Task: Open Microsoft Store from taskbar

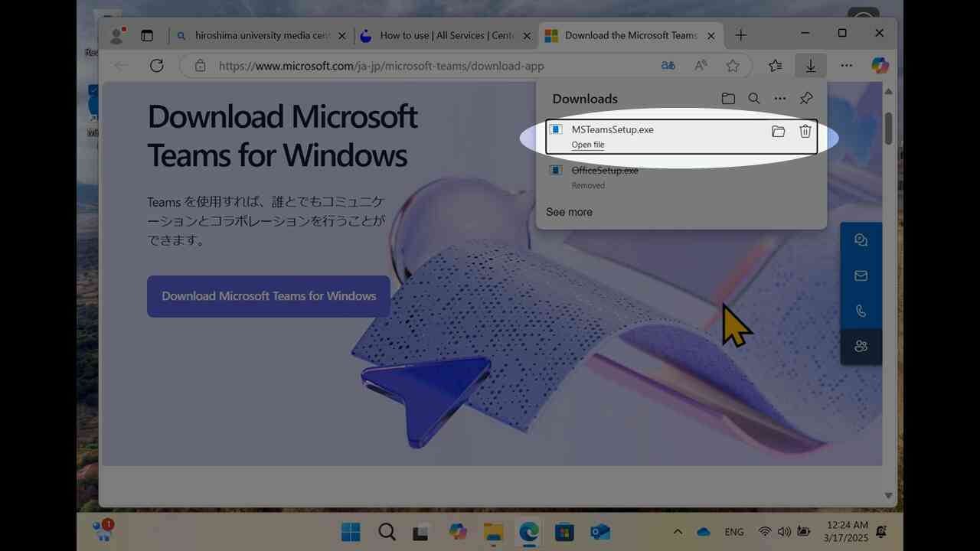Action: 564,532
